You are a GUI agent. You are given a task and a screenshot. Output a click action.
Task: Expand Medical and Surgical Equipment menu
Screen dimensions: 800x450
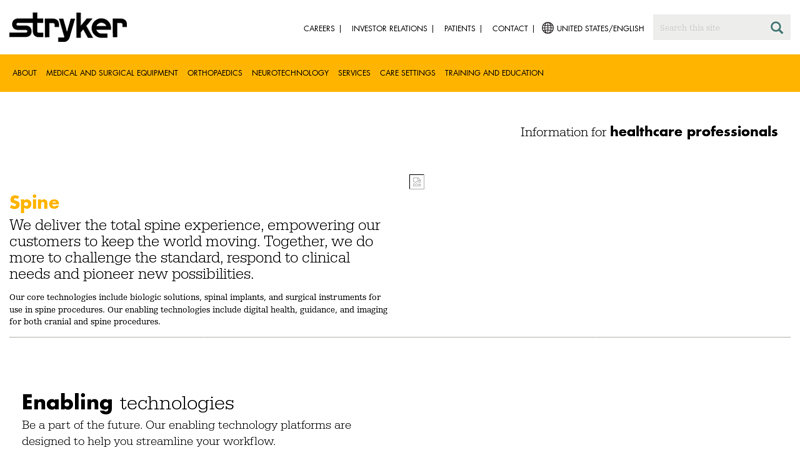pyautogui.click(x=112, y=73)
